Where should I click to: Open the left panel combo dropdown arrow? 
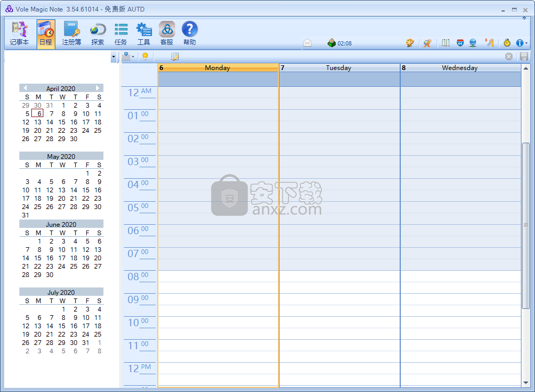[113, 57]
